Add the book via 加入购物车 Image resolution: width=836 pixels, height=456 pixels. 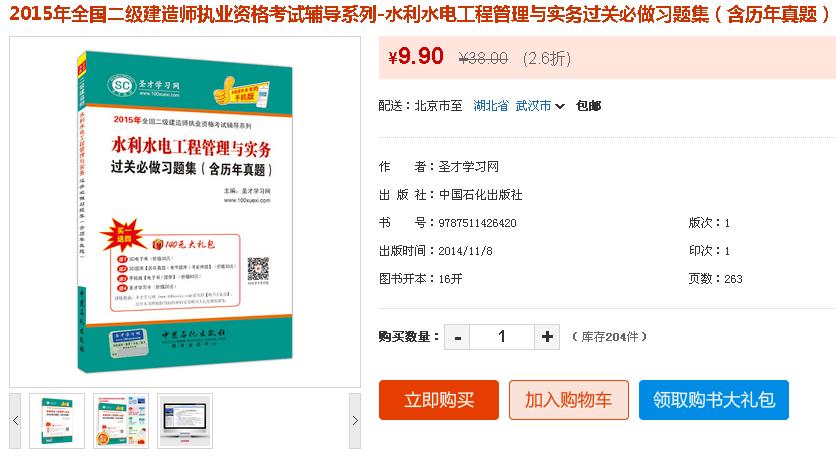tap(569, 400)
